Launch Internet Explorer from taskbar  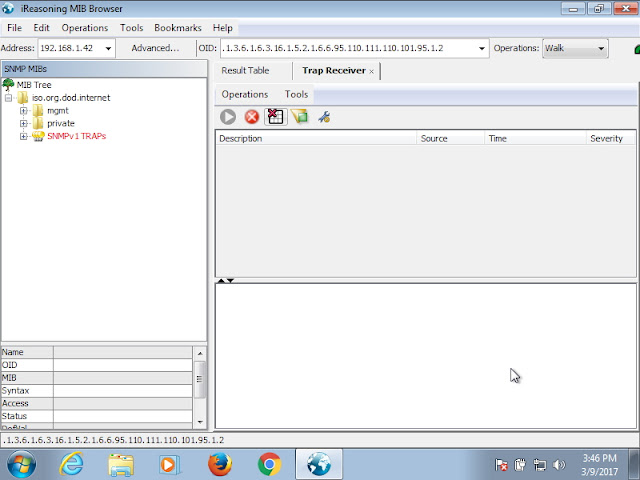tap(71, 464)
